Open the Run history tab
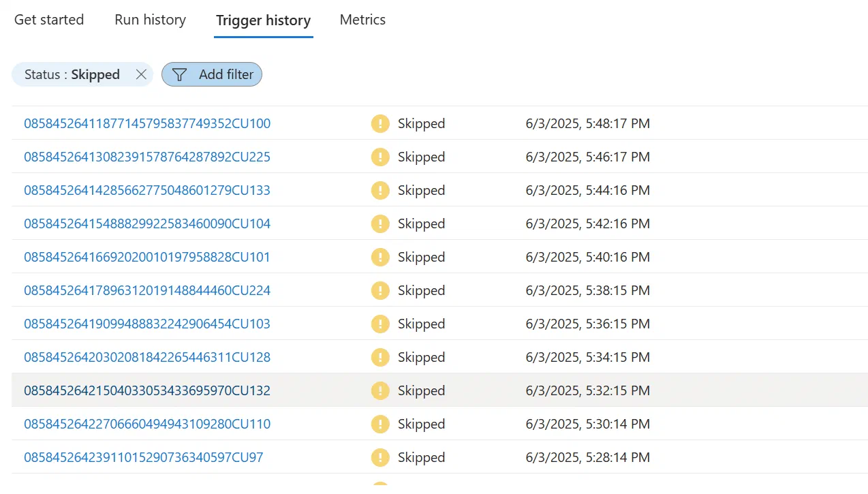Image resolution: width=868 pixels, height=494 pixels. point(150,20)
